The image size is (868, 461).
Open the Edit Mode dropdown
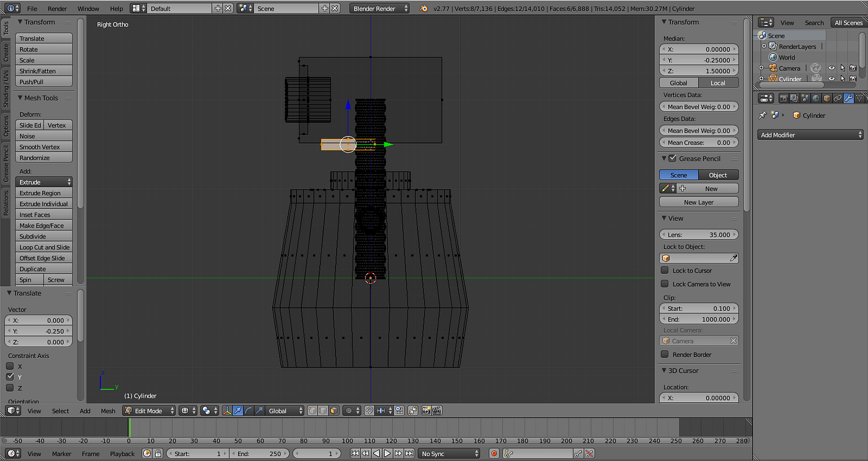149,411
